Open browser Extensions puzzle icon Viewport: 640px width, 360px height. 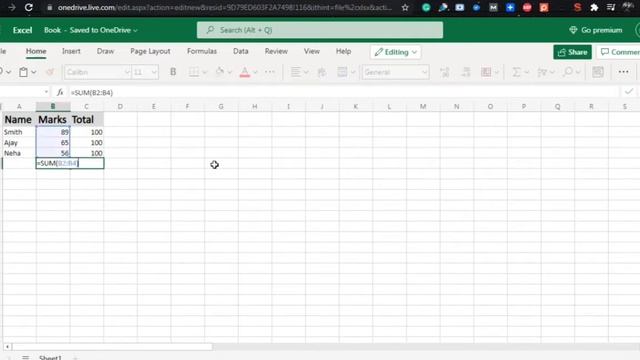tap(594, 7)
